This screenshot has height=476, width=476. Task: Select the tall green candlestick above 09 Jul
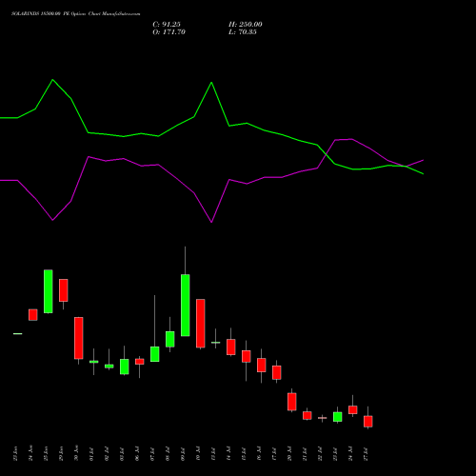click(x=186, y=305)
